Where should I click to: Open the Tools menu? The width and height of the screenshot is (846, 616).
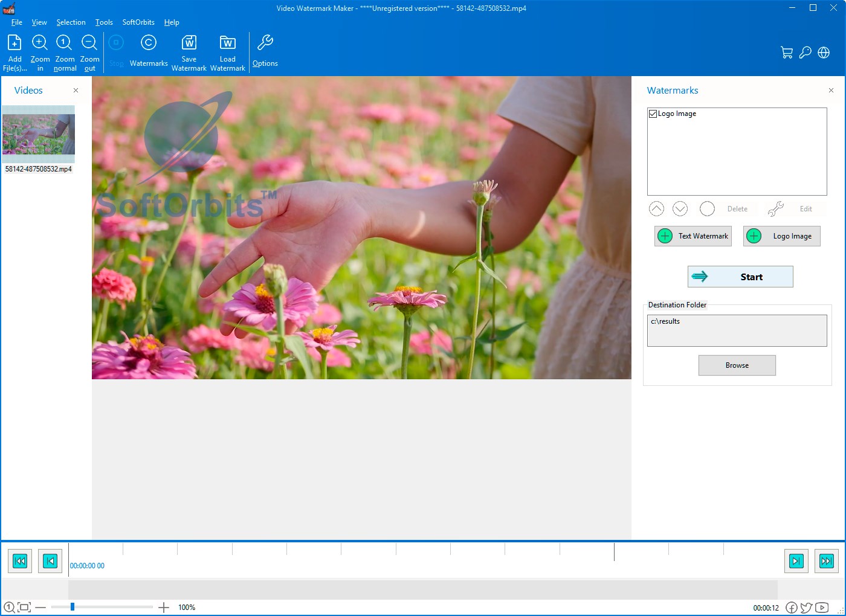coord(104,22)
